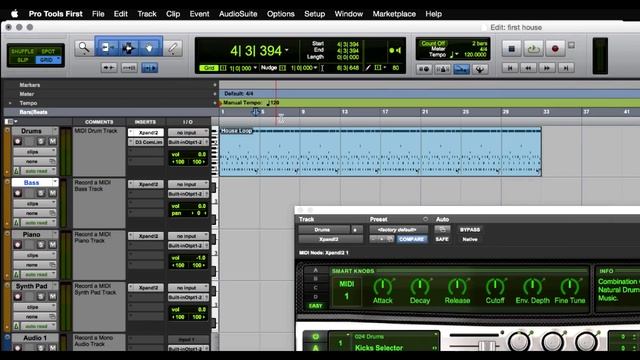The height and width of the screenshot is (360, 640).
Task: Toggle Wait for Note MIDI control
Action: [424, 69]
